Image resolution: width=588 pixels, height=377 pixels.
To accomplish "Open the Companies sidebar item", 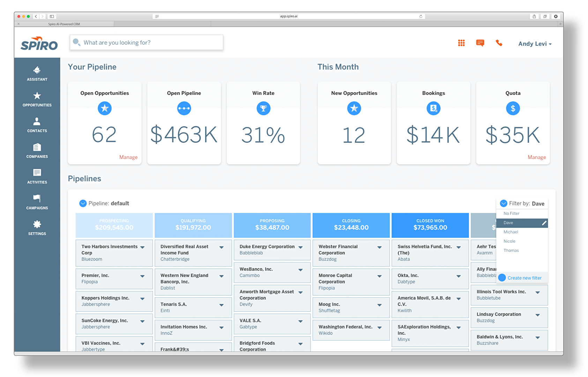I will pos(37,151).
